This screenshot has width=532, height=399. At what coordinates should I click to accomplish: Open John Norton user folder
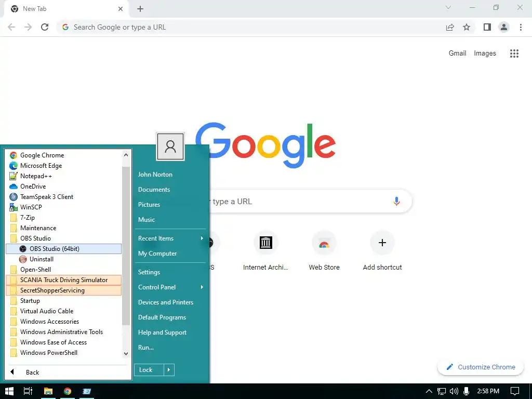(170, 175)
